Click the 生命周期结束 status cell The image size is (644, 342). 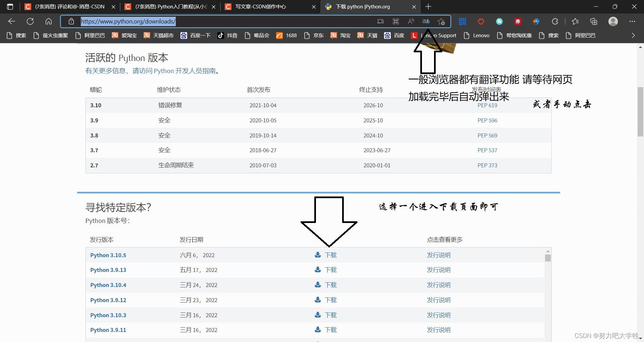click(x=176, y=165)
